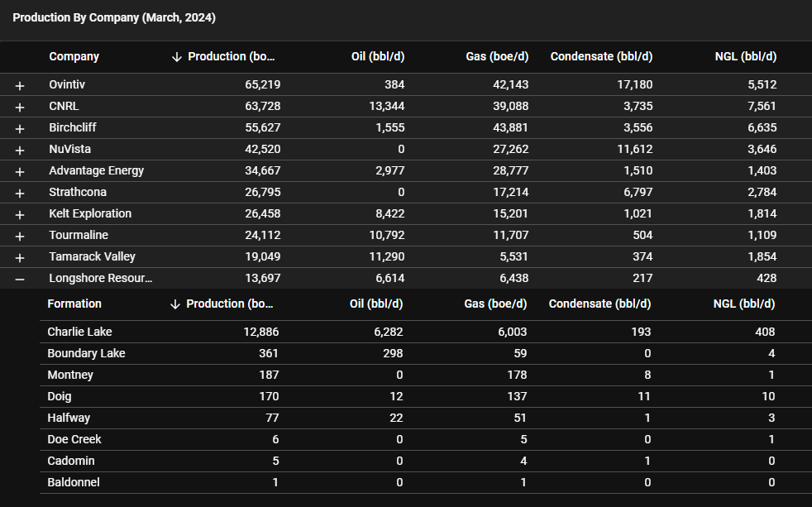The image size is (812, 507).
Task: Sort companies by Gas (boe/d) header
Action: click(x=497, y=56)
